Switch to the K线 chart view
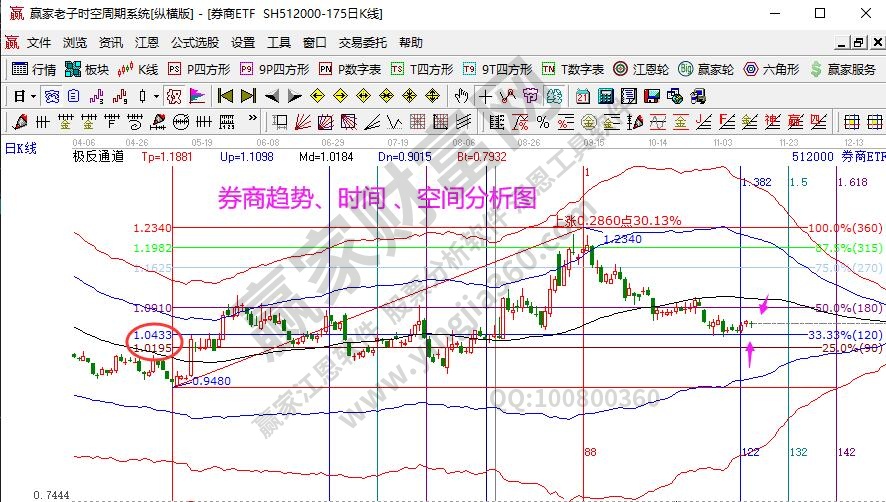This screenshot has width=886, height=502. pyautogui.click(x=138, y=70)
